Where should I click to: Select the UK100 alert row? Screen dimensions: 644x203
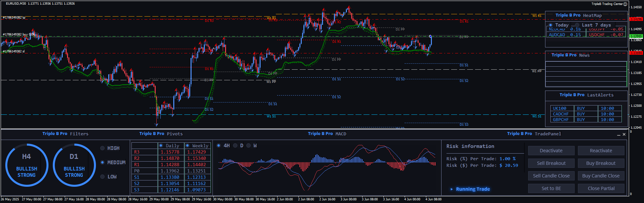[560, 108]
